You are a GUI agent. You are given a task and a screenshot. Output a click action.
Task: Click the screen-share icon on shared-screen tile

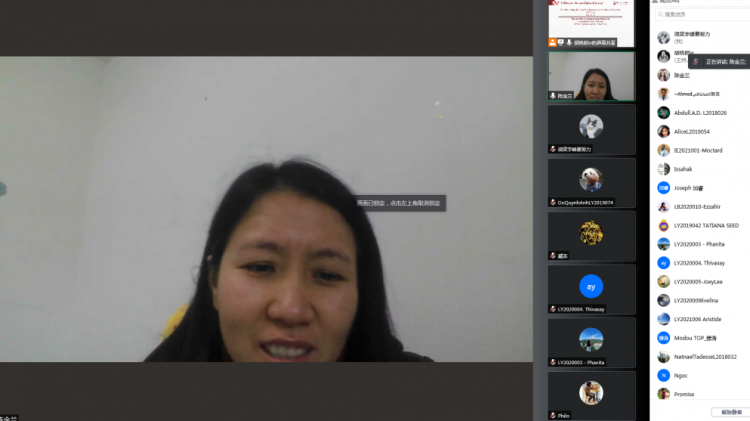click(x=561, y=43)
